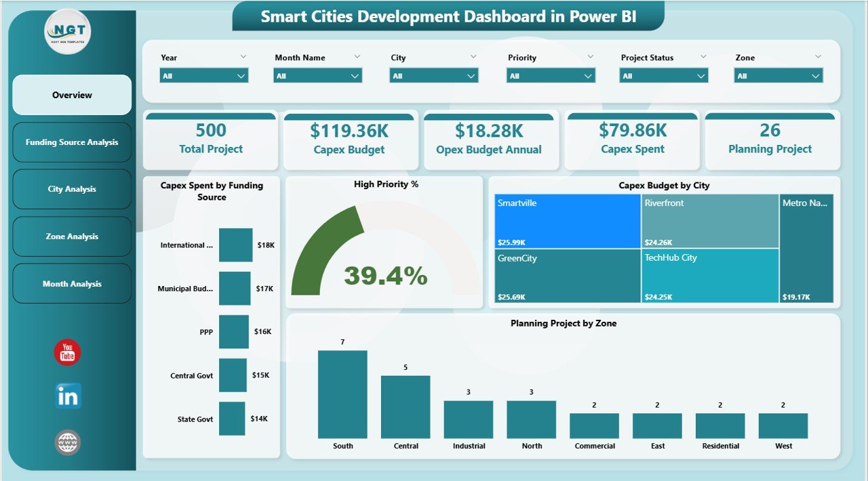This screenshot has height=481, width=868.
Task: Collapse the Year slicer header chevron
Action: pos(244,57)
